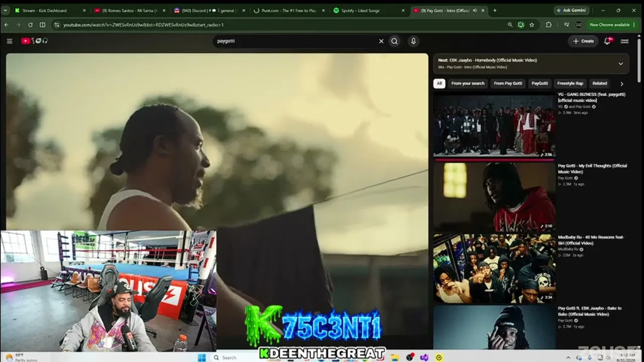Open a new browser tab
This screenshot has height=362, width=644.
495,10
